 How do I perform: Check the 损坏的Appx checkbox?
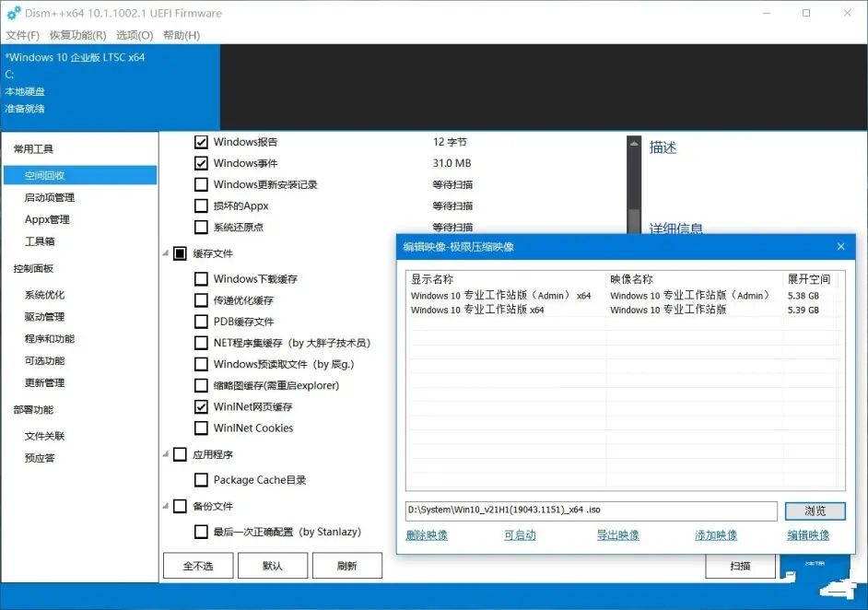pyautogui.click(x=201, y=205)
